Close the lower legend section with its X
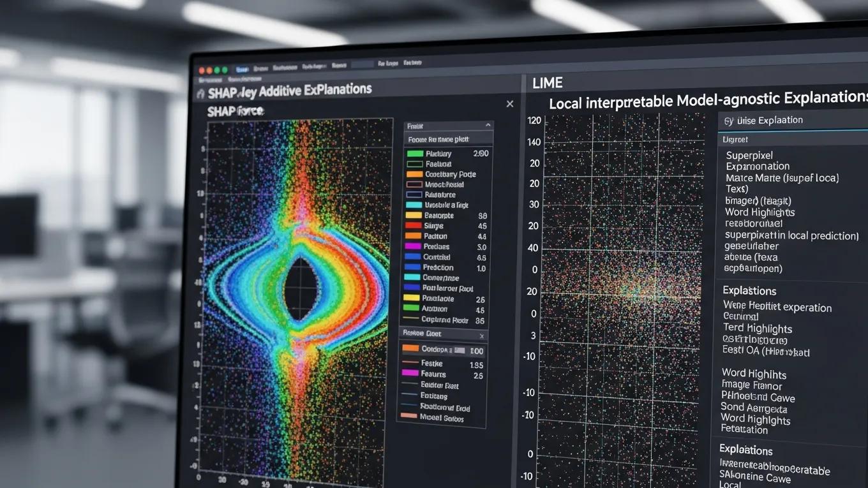 click(x=482, y=336)
